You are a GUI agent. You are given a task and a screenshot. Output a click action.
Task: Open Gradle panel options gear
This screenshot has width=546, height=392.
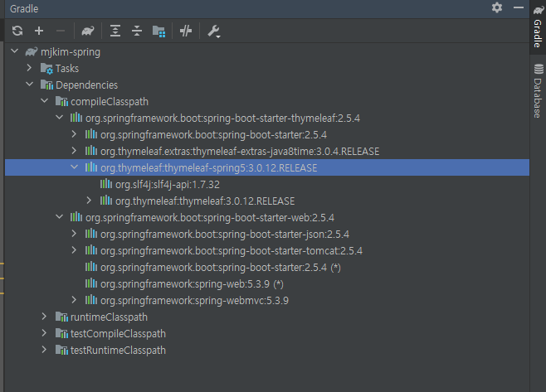pyautogui.click(x=497, y=7)
